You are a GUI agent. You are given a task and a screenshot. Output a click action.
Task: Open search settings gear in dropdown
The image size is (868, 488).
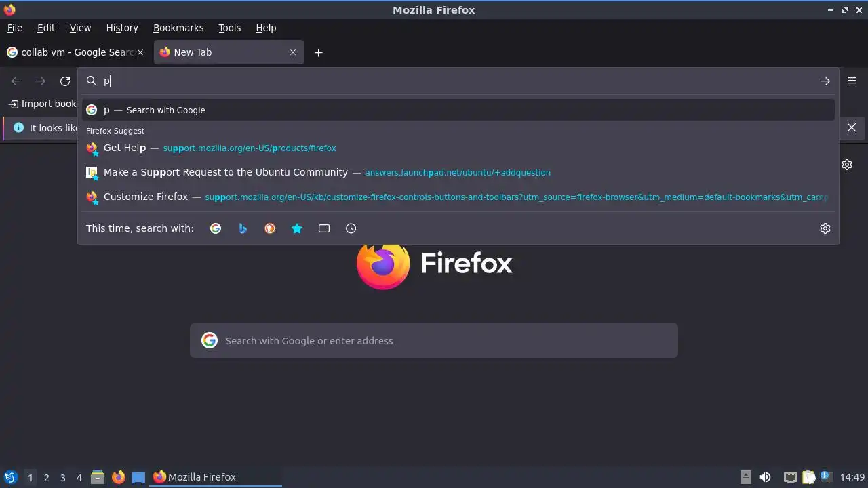[825, 228]
